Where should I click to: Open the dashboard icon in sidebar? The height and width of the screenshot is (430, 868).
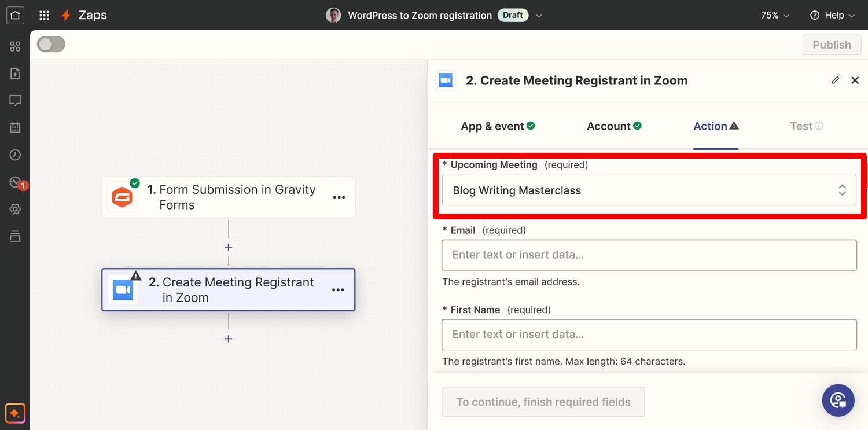coord(15,46)
